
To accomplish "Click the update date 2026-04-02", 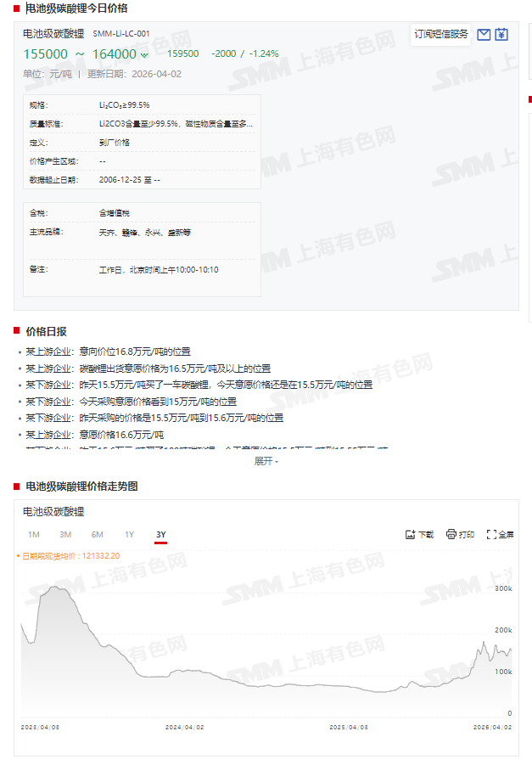I will point(156,74).
